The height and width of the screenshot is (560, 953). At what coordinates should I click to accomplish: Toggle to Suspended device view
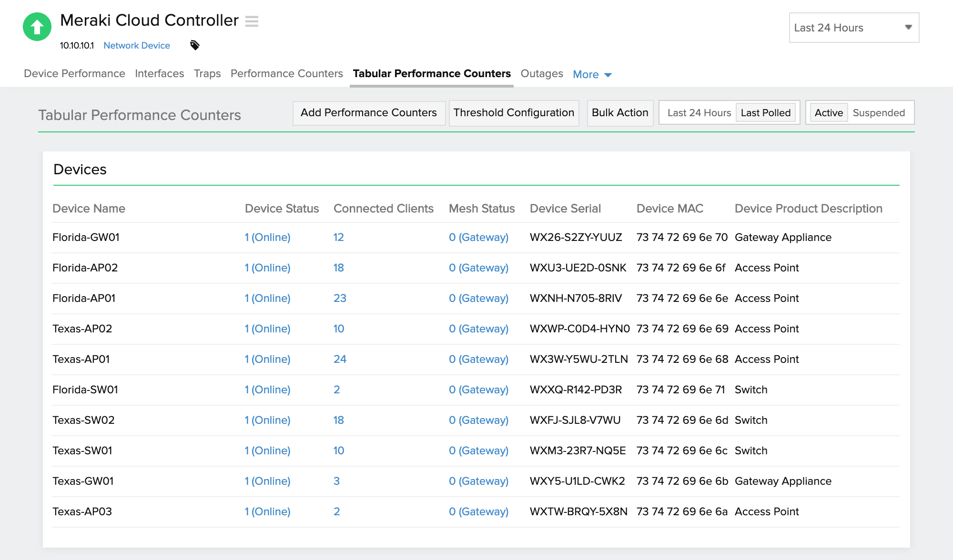(x=878, y=113)
